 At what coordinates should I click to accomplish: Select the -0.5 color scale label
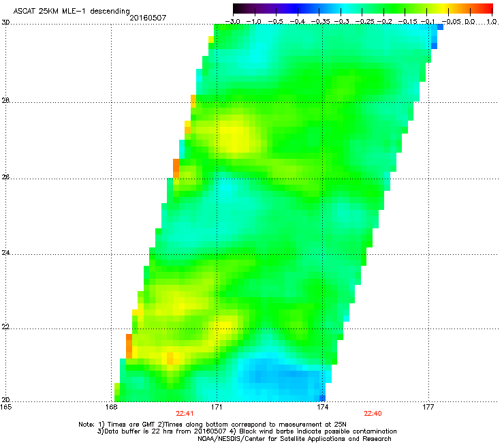coord(275,22)
